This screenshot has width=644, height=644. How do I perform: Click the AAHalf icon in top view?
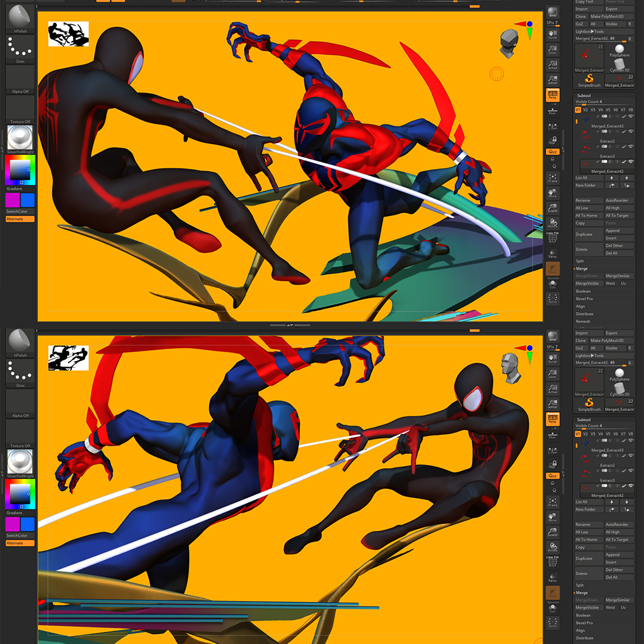click(x=553, y=80)
